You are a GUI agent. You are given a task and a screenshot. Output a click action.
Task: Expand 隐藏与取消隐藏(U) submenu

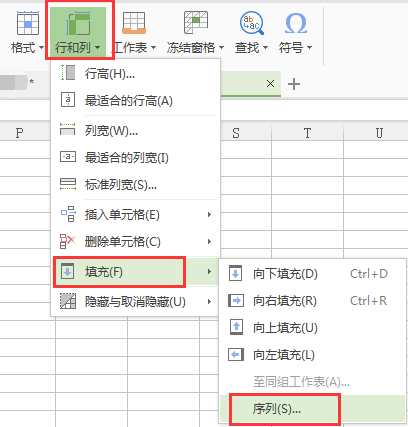point(135,302)
